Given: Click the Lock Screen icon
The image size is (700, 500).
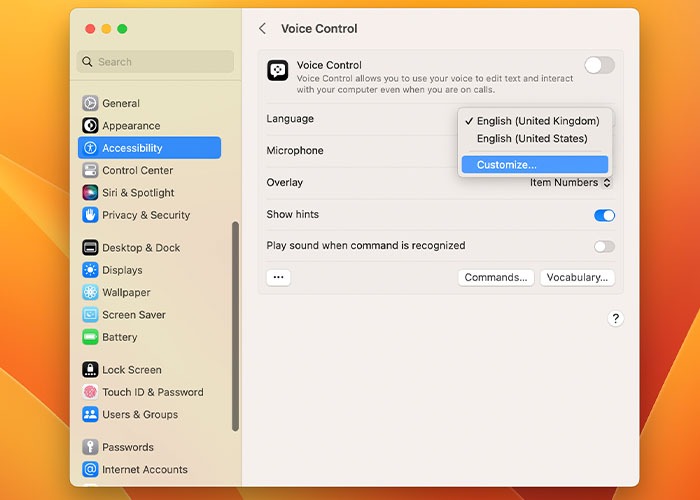Looking at the screenshot, I should [90, 370].
